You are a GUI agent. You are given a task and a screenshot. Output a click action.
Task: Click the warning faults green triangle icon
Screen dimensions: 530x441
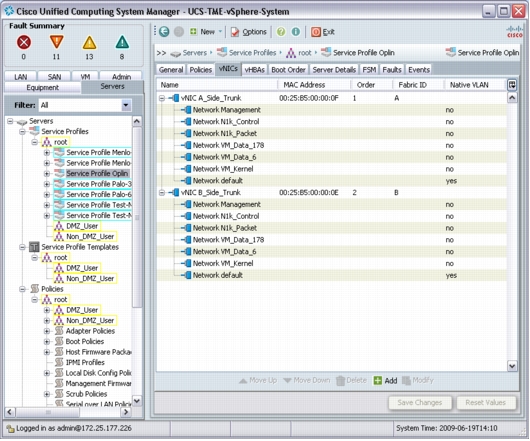122,43
